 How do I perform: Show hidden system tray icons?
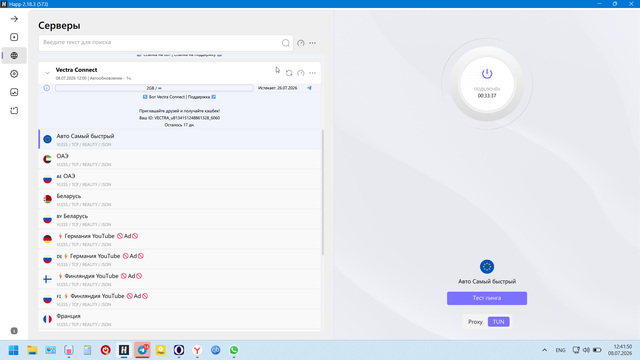(x=544, y=350)
